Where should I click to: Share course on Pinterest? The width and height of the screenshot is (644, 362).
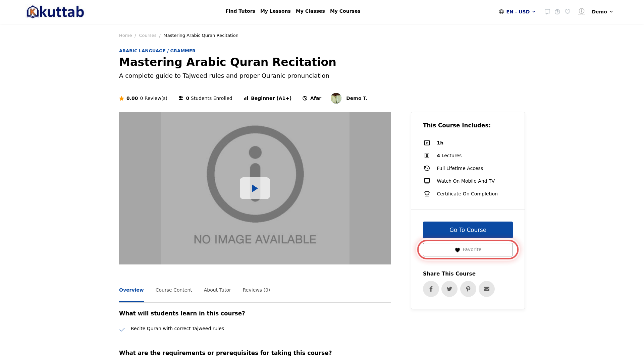click(468, 289)
